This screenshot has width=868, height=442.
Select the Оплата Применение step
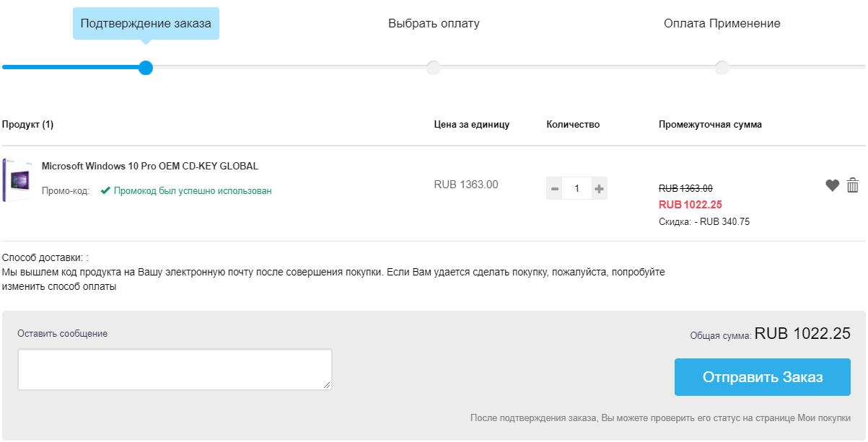(x=722, y=24)
